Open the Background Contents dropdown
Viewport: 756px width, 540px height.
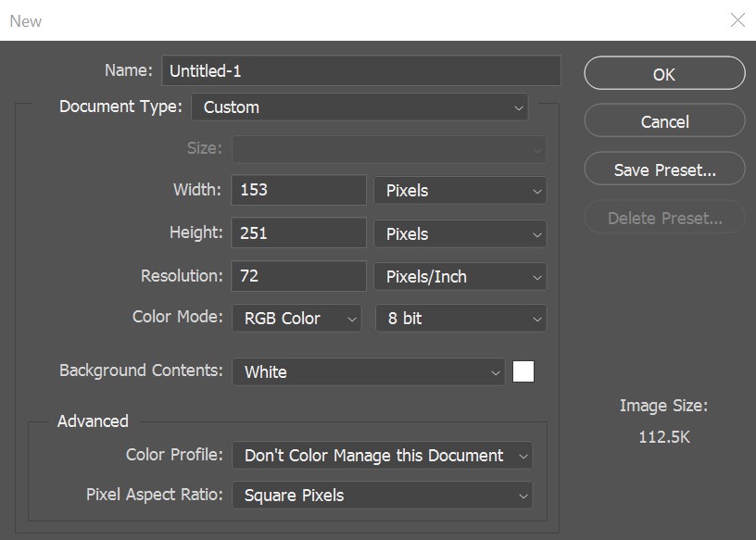tap(369, 370)
